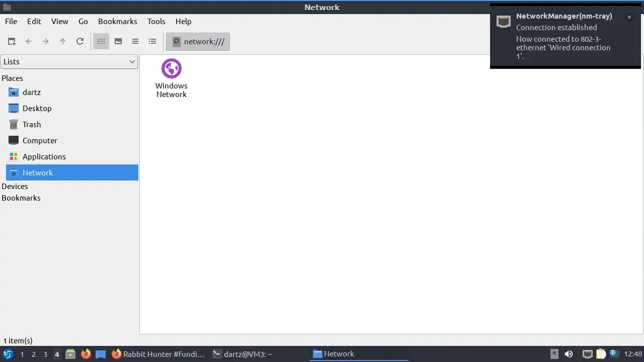Open the Edit menu
Viewport: 644px width, 362px height.
tap(34, 21)
